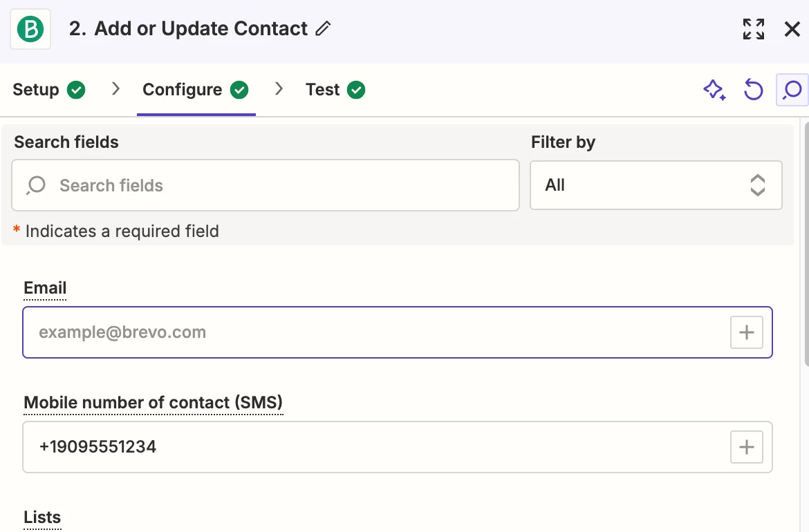Expand the step panel to full screen
The height and width of the screenshot is (532, 809).
click(753, 29)
